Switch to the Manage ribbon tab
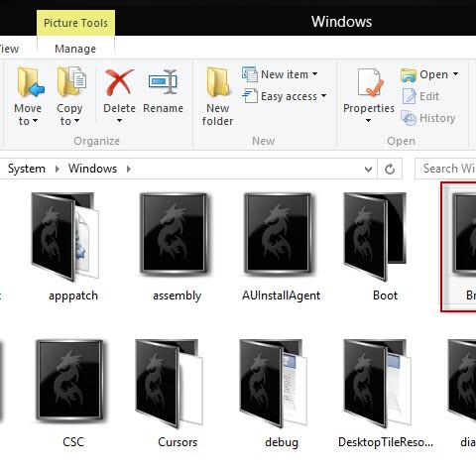Viewport: 476px width, 472px height. pyautogui.click(x=75, y=49)
